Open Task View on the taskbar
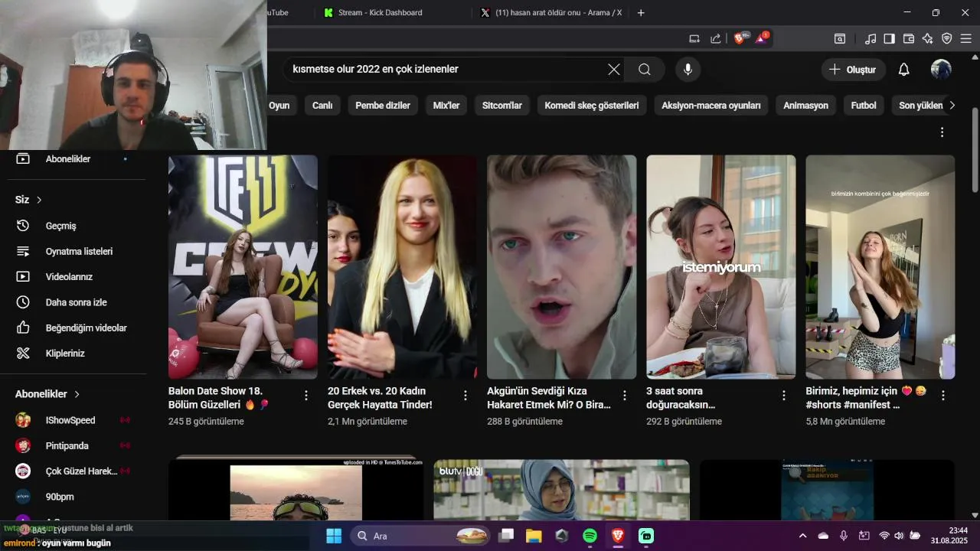The image size is (980, 551). coord(506,536)
